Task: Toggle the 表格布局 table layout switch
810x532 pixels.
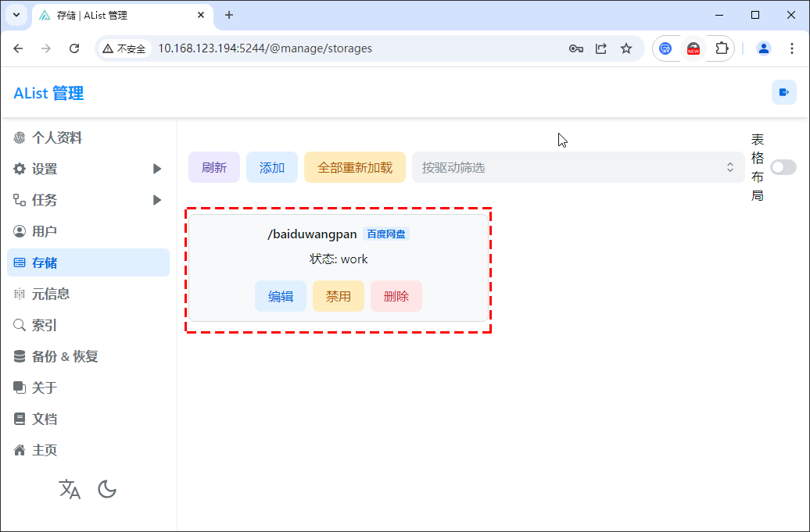Action: point(783,167)
